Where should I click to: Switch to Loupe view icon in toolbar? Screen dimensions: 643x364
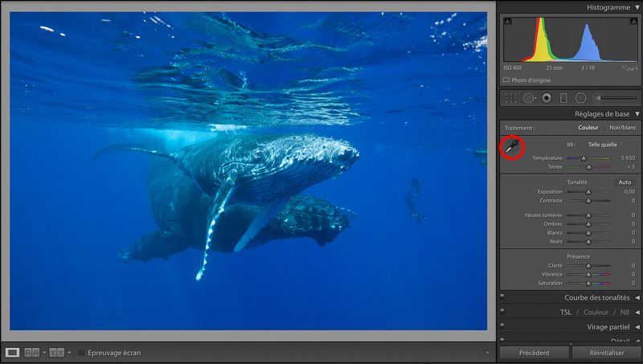tap(12, 353)
